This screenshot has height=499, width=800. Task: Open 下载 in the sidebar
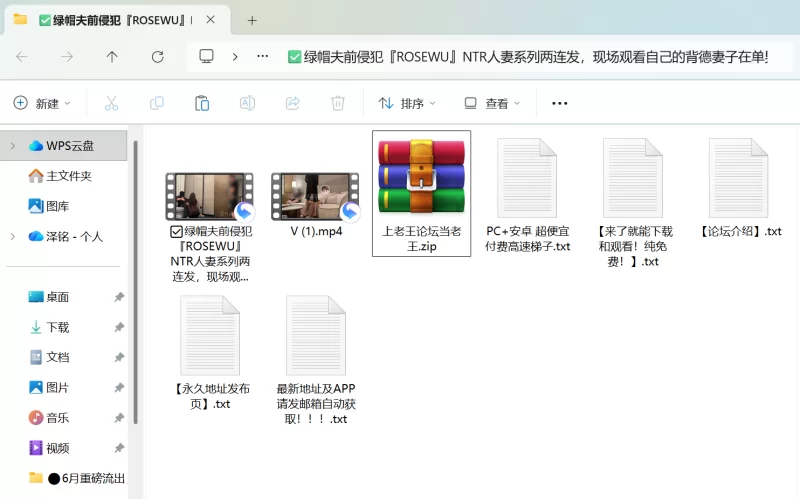point(58,327)
